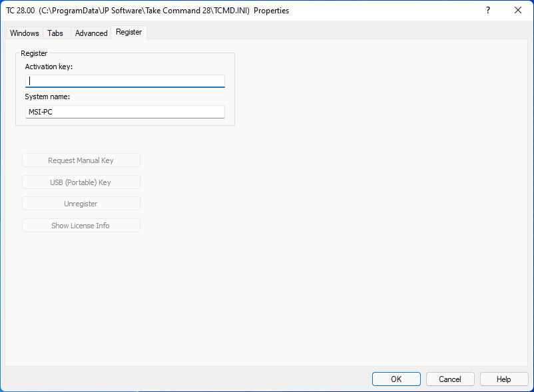Viewport: 534px width, 392px height.
Task: Cancel the Properties dialog
Action: click(x=450, y=379)
